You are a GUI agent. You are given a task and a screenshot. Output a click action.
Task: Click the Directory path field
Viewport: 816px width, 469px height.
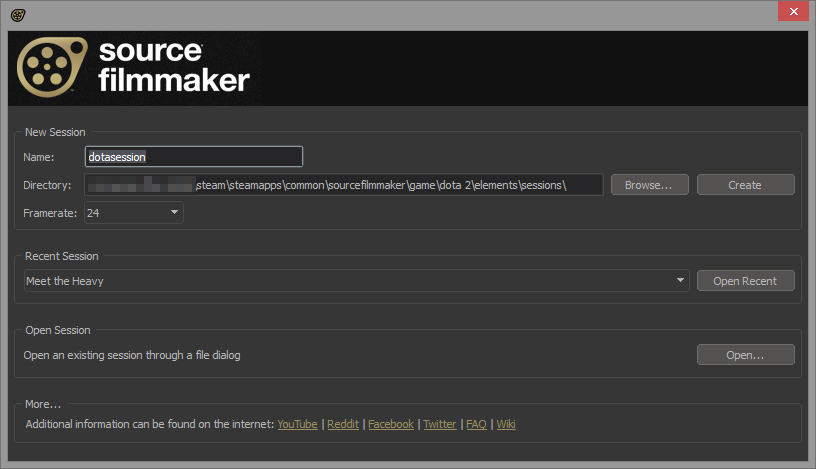343,185
